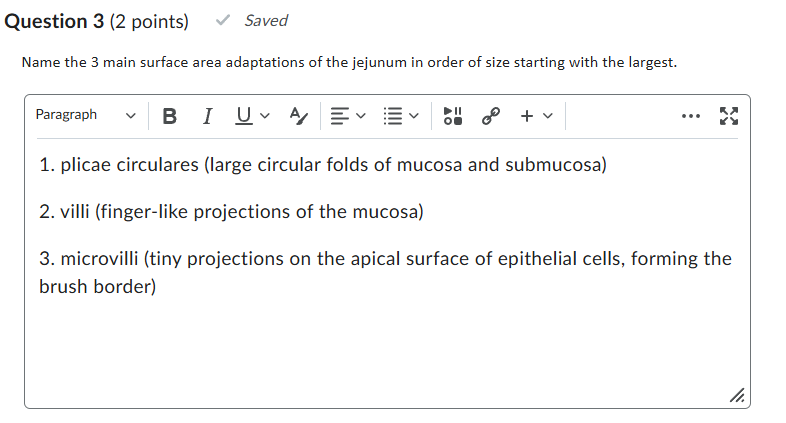Click the villi answer line text
Viewport: 786px width, 423px height.
[x=231, y=212]
